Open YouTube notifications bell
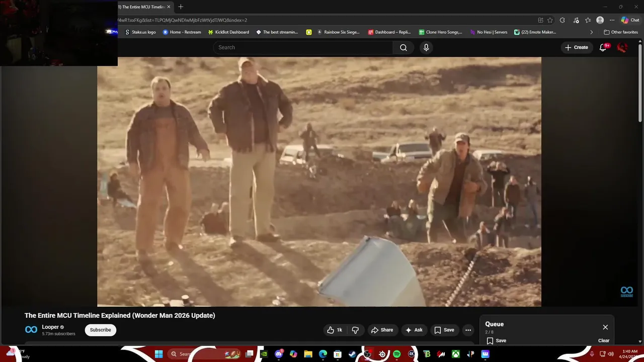Image resolution: width=644 pixels, height=362 pixels. pos(603,47)
